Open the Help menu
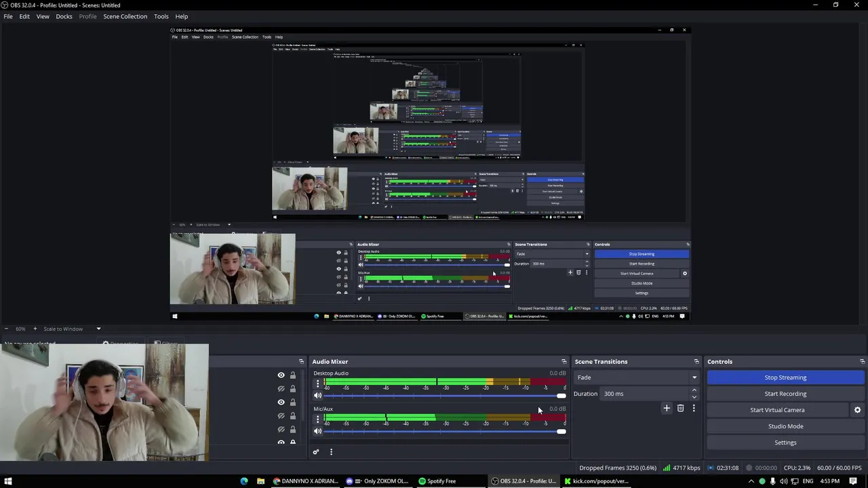Viewport: 868px width, 488px height. pyautogui.click(x=182, y=16)
